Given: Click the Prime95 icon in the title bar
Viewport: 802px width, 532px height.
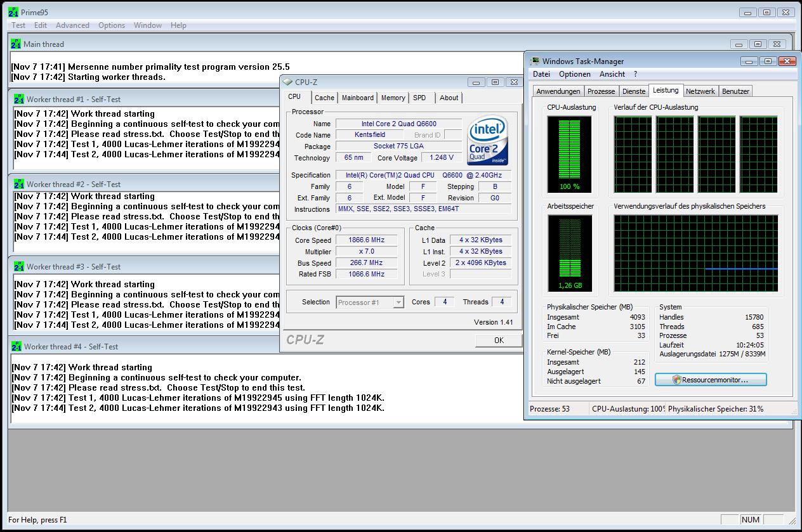Looking at the screenshot, I should [12, 12].
